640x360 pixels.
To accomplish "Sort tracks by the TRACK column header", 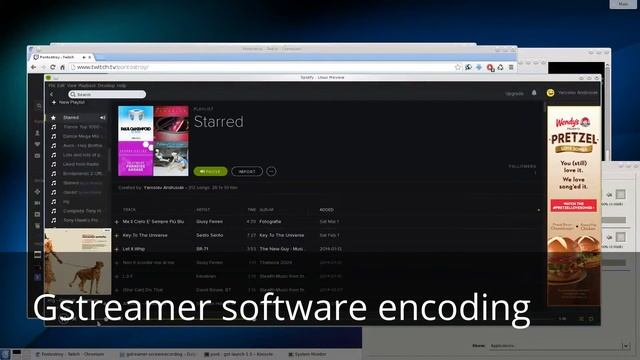I will click(129, 210).
